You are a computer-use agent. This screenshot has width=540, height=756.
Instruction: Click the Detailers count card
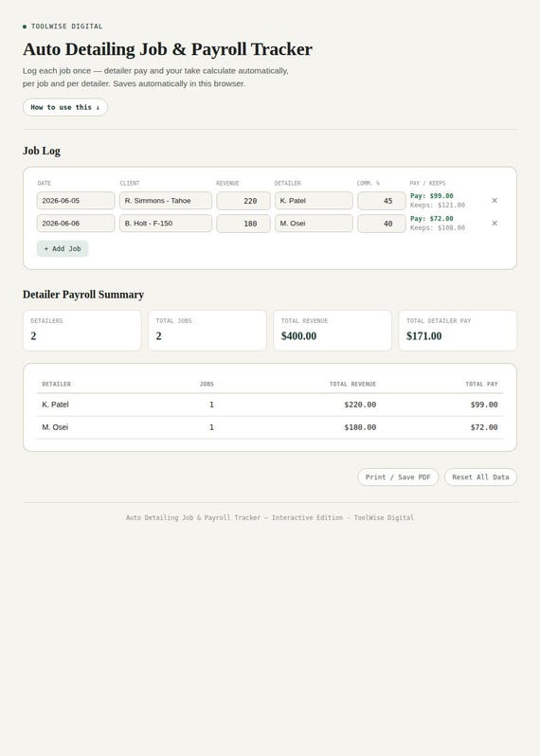click(x=82, y=331)
